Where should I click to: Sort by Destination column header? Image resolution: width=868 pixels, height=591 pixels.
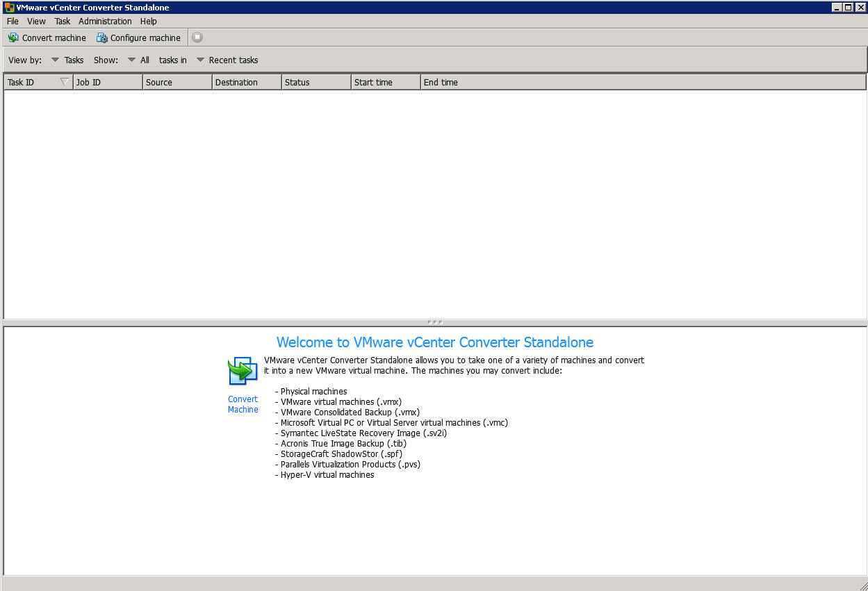247,82
